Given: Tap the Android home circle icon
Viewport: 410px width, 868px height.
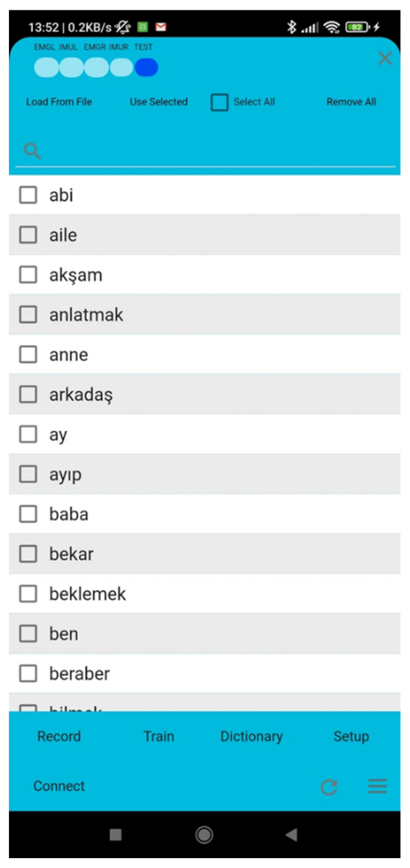Looking at the screenshot, I should point(204,834).
